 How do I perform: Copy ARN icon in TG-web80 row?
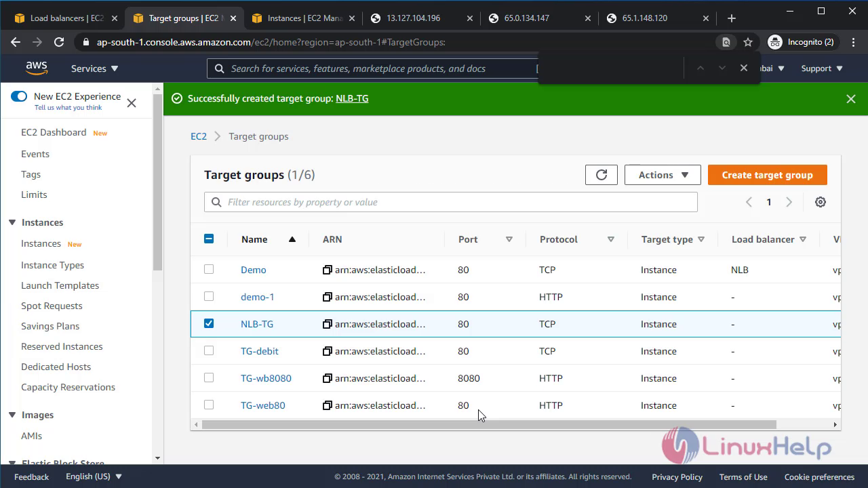point(328,405)
